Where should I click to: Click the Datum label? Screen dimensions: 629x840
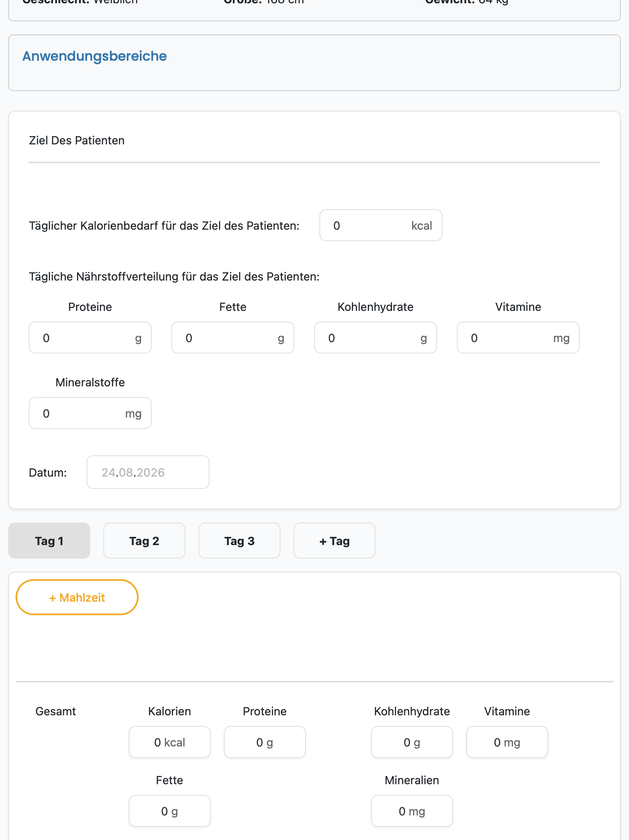(x=48, y=472)
